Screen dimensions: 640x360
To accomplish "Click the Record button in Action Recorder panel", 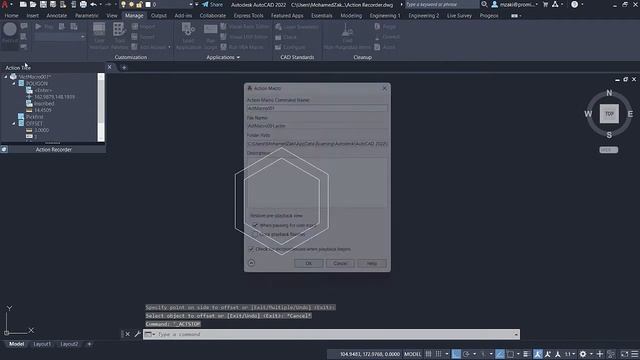I will (x=10, y=33).
